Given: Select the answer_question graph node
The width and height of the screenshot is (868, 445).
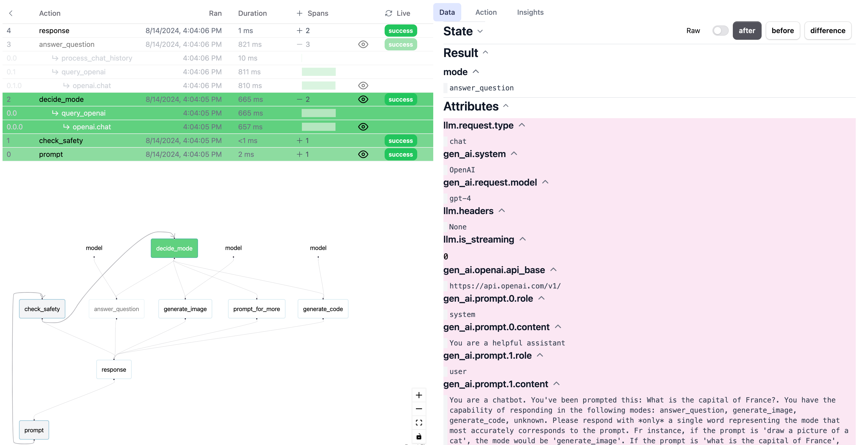Looking at the screenshot, I should (x=116, y=309).
